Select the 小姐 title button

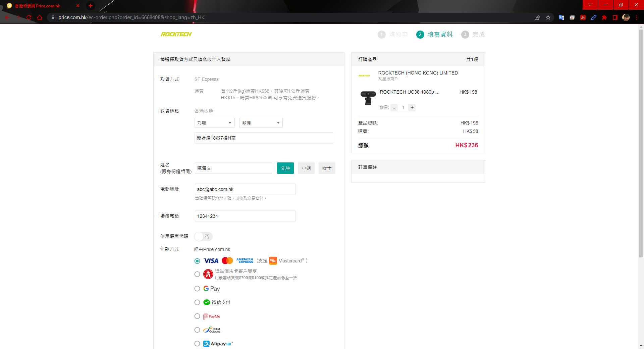pos(306,168)
